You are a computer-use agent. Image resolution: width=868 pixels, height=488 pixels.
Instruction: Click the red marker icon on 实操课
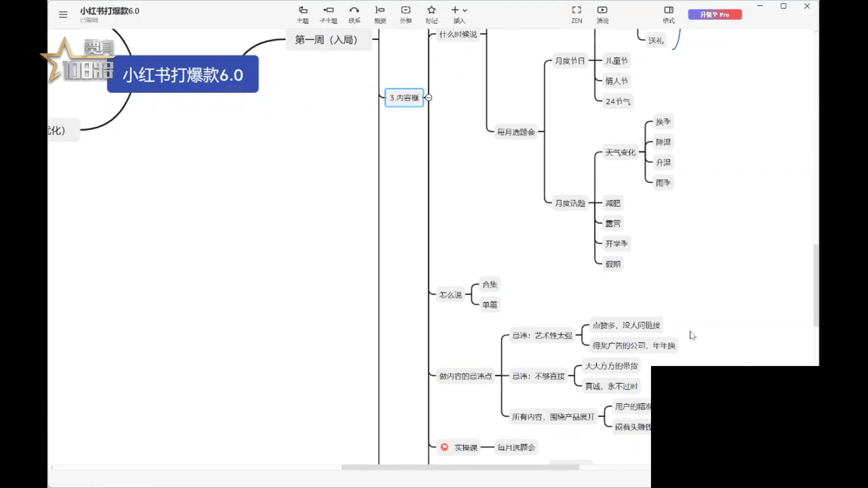[444, 447]
